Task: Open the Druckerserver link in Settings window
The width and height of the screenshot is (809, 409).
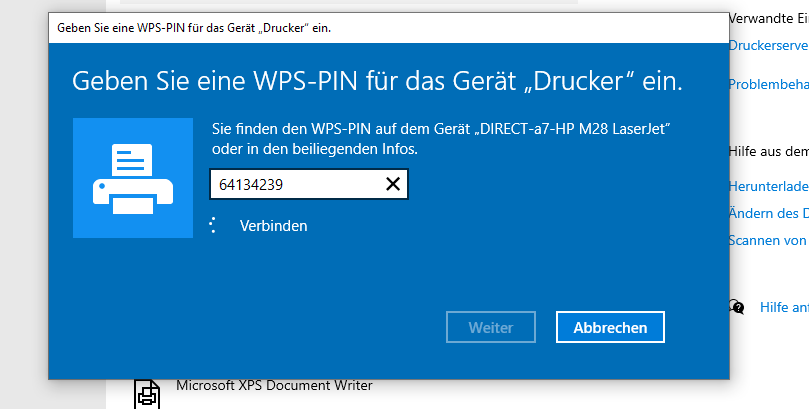Action: coord(768,45)
